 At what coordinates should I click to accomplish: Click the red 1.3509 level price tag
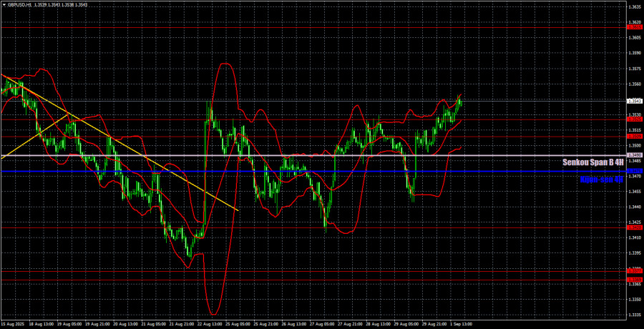(634, 136)
